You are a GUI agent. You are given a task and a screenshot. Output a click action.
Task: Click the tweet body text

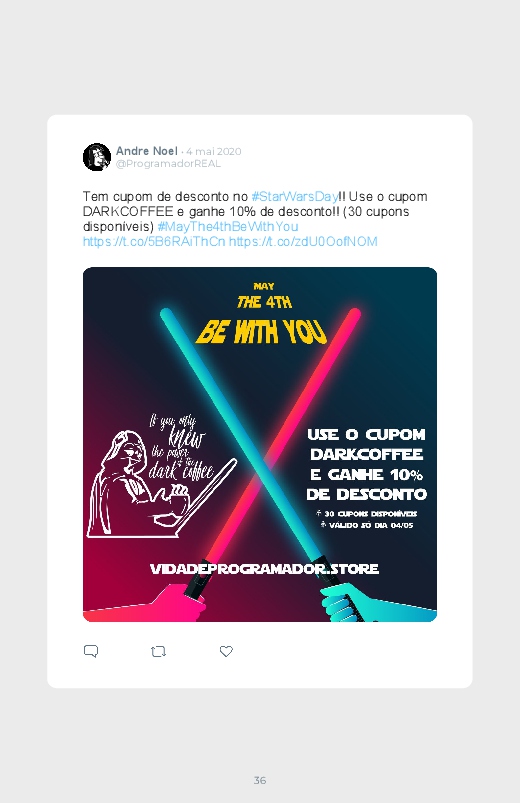(255, 219)
